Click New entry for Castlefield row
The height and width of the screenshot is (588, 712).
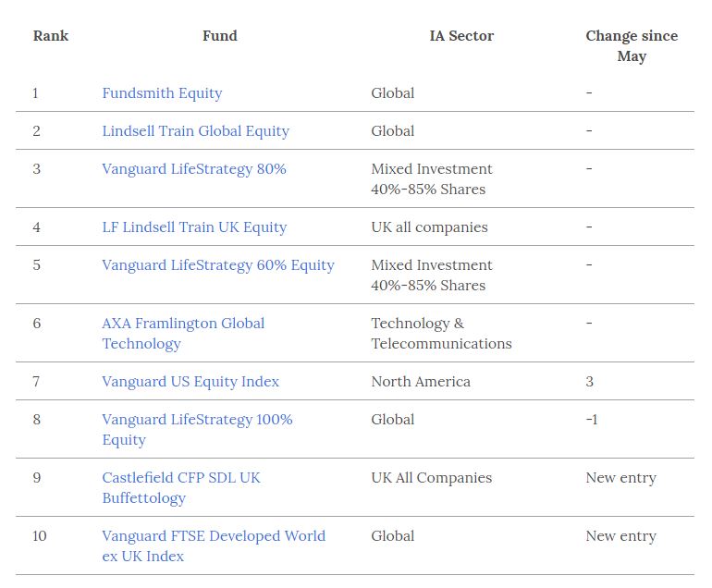pyautogui.click(x=621, y=478)
